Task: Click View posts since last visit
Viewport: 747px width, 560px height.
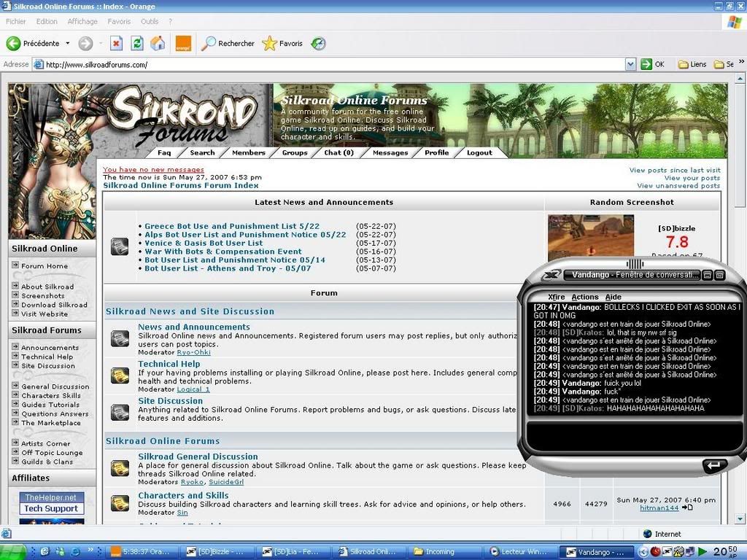Action: [674, 170]
